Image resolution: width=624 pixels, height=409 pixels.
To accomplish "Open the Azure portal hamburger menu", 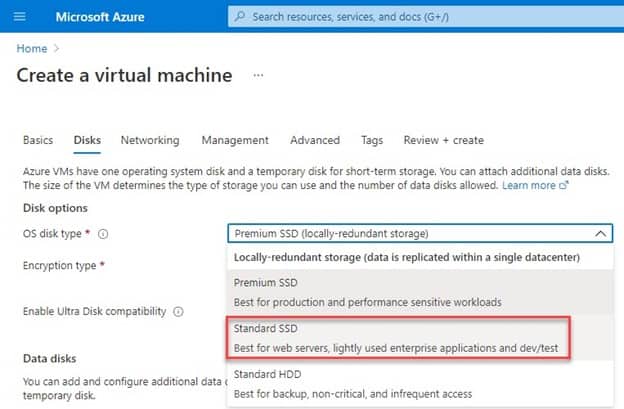I will (21, 17).
